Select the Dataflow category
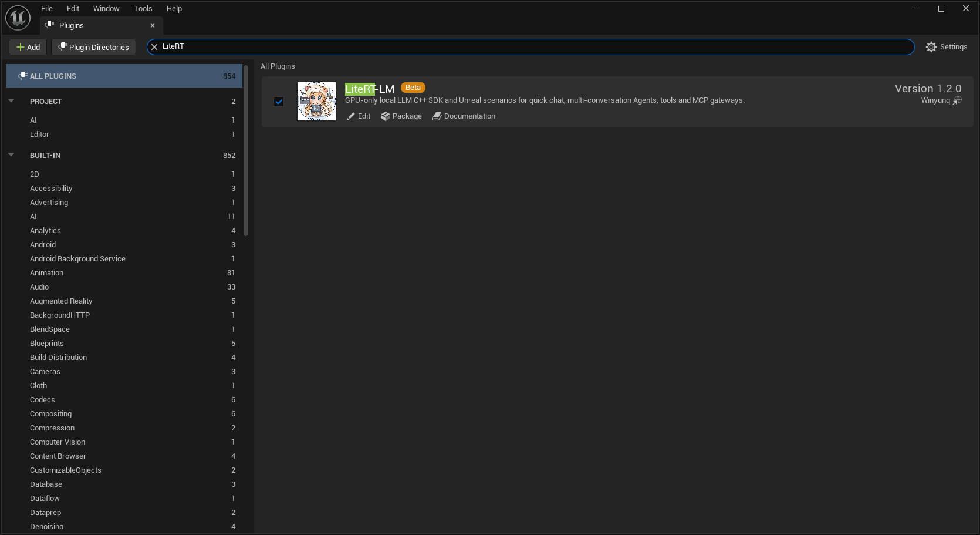980x535 pixels. tap(124, 498)
